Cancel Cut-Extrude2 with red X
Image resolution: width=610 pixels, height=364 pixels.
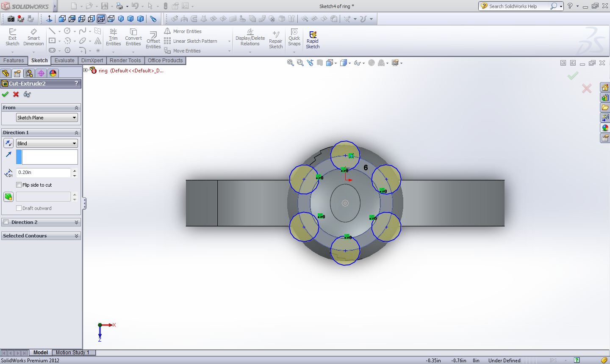coord(16,94)
